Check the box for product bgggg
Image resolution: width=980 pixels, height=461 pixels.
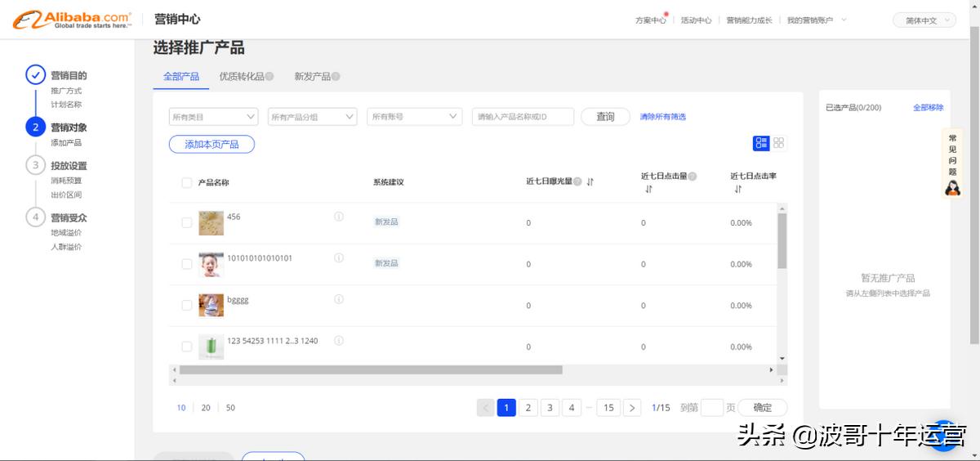pyautogui.click(x=186, y=305)
